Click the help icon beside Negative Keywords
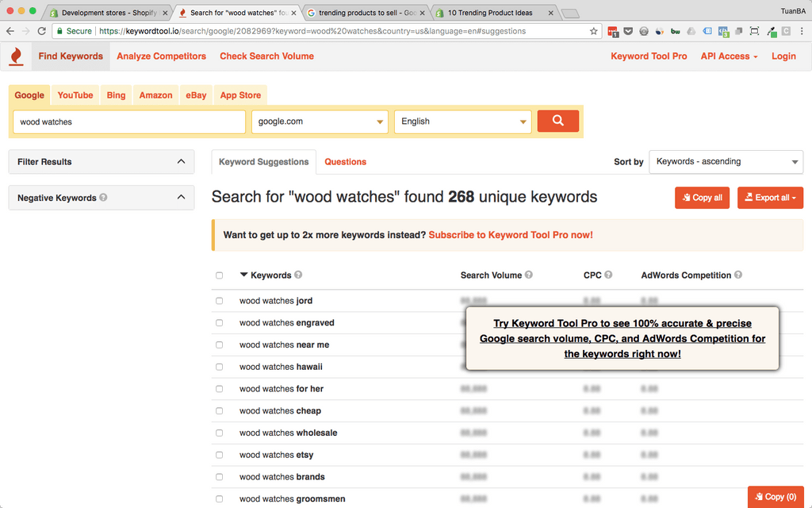Screen dimensions: 812x508 103,198
